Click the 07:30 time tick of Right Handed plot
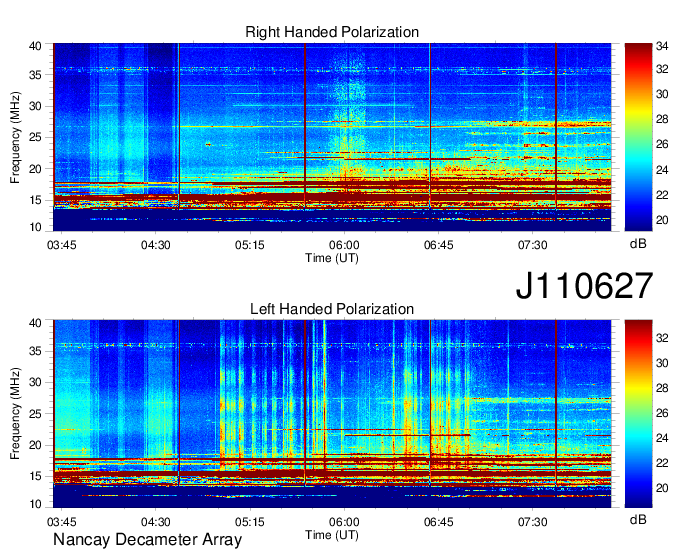680x552 pixels. tap(533, 245)
